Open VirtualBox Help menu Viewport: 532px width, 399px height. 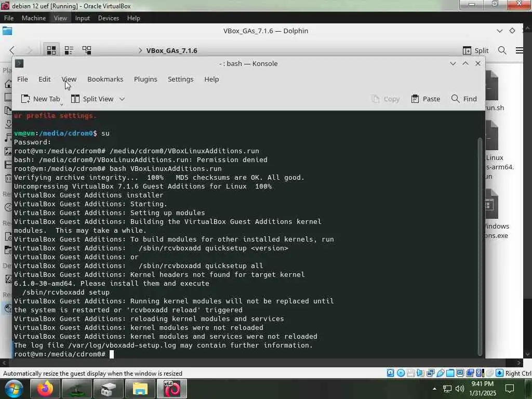(x=134, y=18)
